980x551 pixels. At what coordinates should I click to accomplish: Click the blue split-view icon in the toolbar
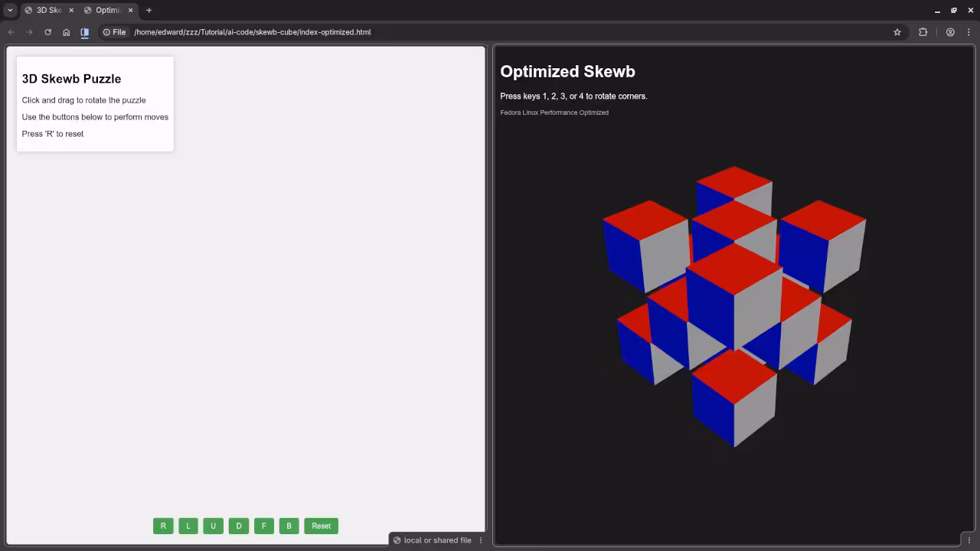(x=85, y=32)
